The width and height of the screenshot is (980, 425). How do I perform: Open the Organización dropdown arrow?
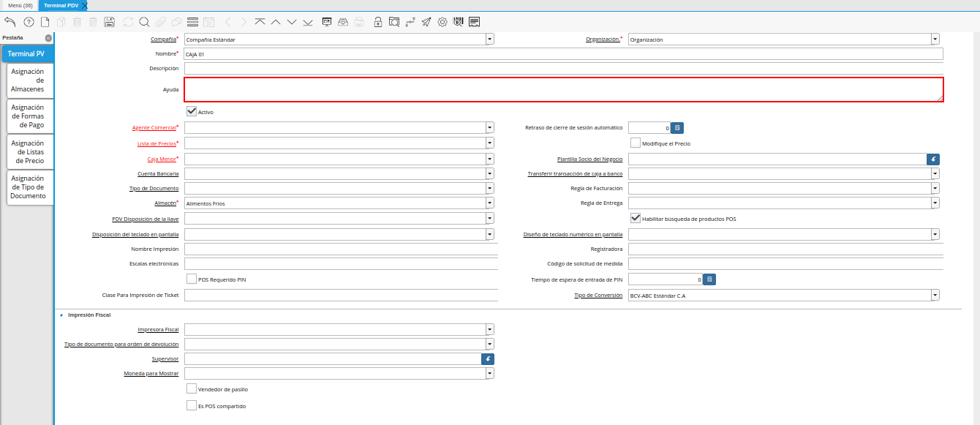[935, 40]
